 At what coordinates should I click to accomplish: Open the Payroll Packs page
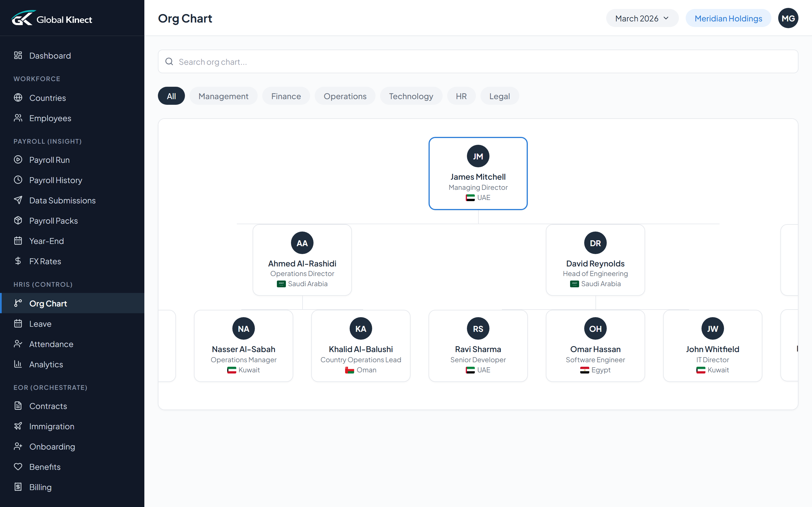(53, 220)
